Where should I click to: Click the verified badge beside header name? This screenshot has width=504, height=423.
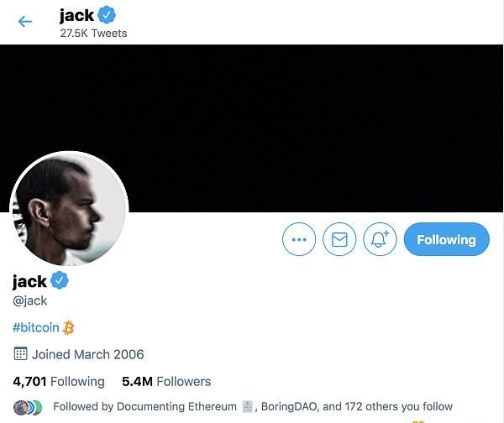pyautogui.click(x=107, y=15)
